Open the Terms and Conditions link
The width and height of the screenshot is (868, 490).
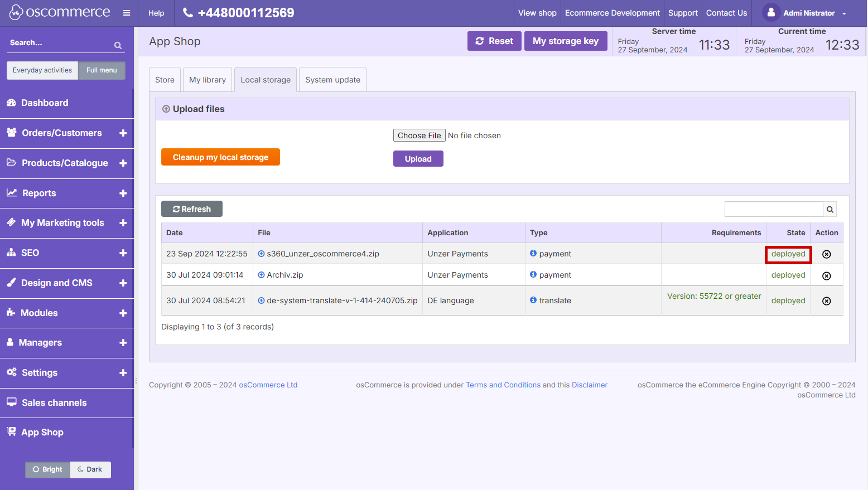tap(503, 385)
